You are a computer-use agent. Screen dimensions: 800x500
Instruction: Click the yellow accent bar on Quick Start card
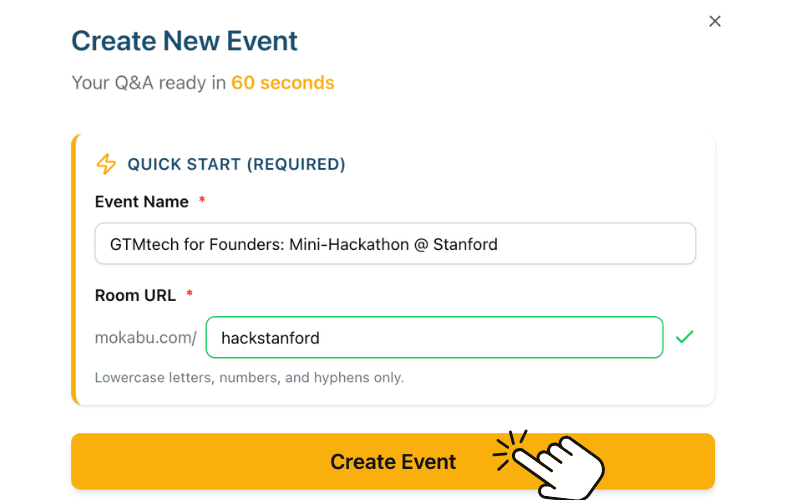[74, 270]
